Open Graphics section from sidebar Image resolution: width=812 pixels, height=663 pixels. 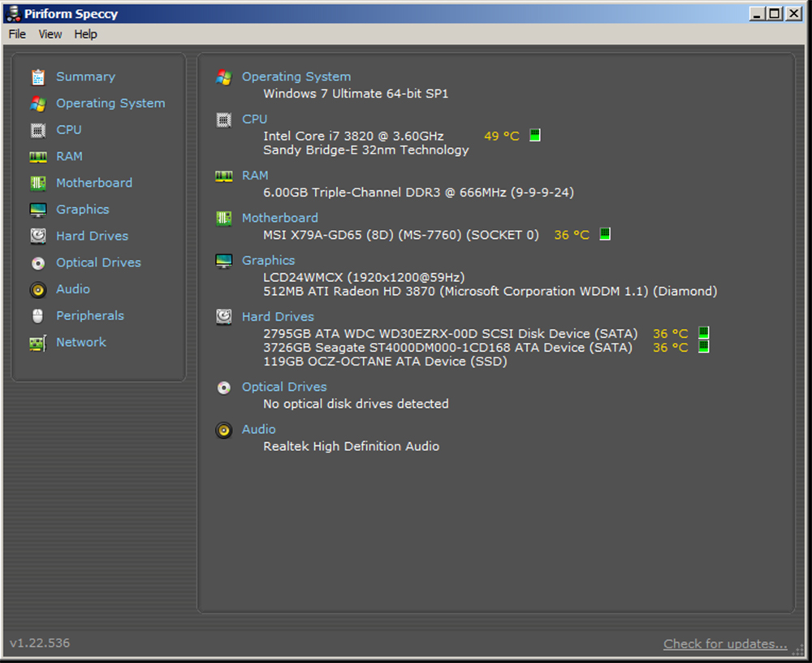83,210
